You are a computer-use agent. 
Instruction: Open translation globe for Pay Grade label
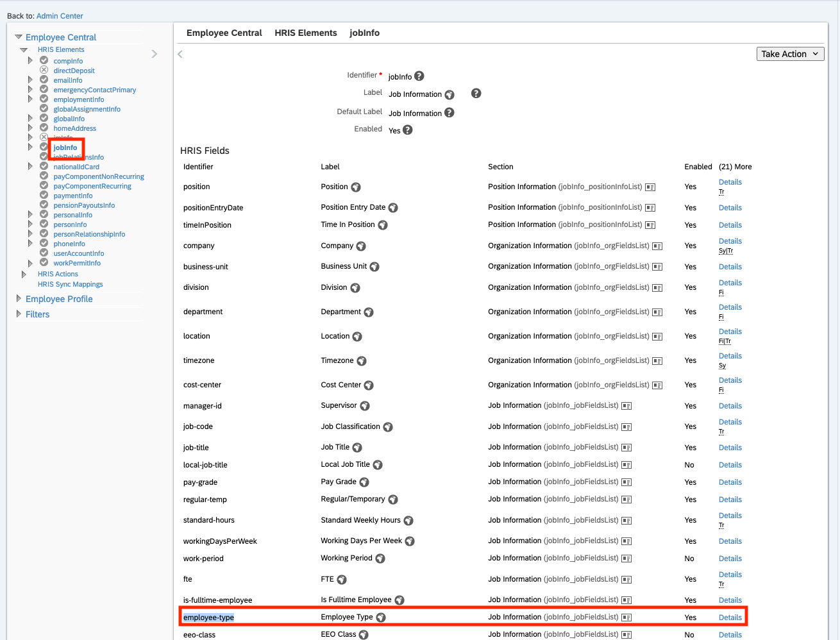pyautogui.click(x=364, y=482)
